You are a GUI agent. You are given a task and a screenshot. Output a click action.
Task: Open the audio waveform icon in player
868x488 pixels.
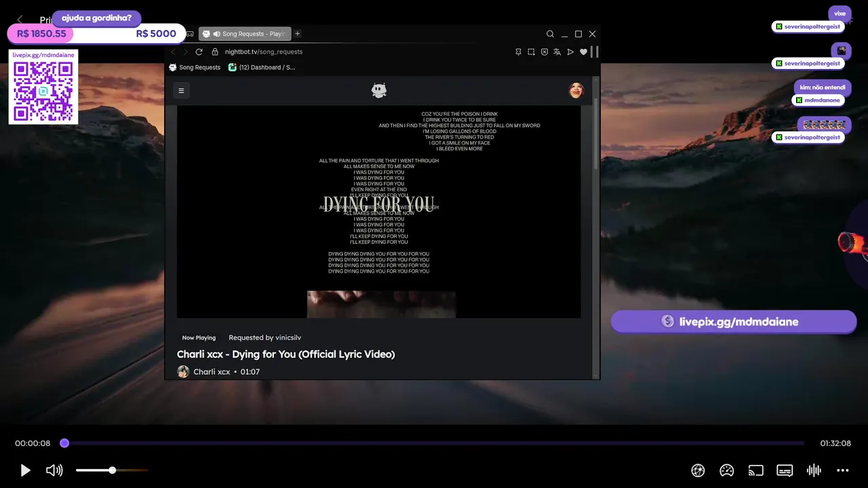(x=814, y=470)
